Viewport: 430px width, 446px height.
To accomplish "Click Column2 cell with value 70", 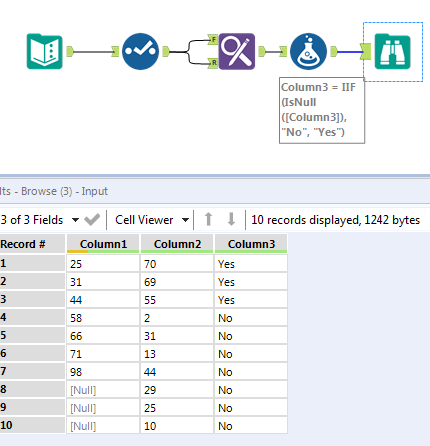I will click(x=177, y=264).
